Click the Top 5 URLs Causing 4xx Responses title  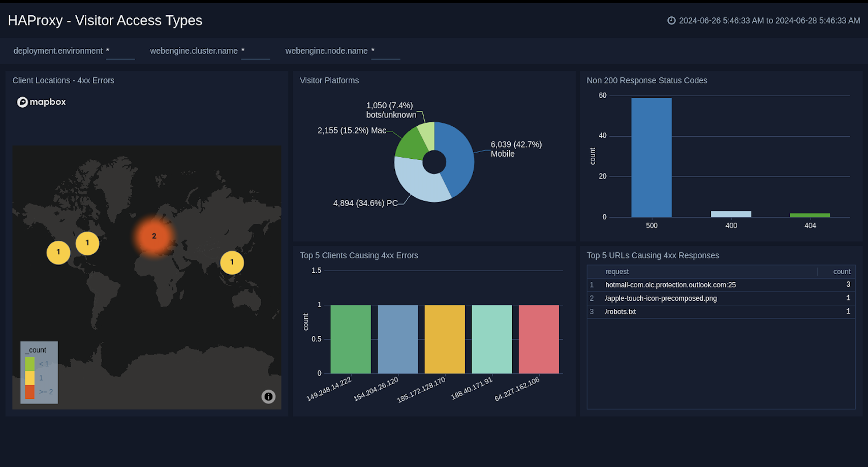pos(653,255)
